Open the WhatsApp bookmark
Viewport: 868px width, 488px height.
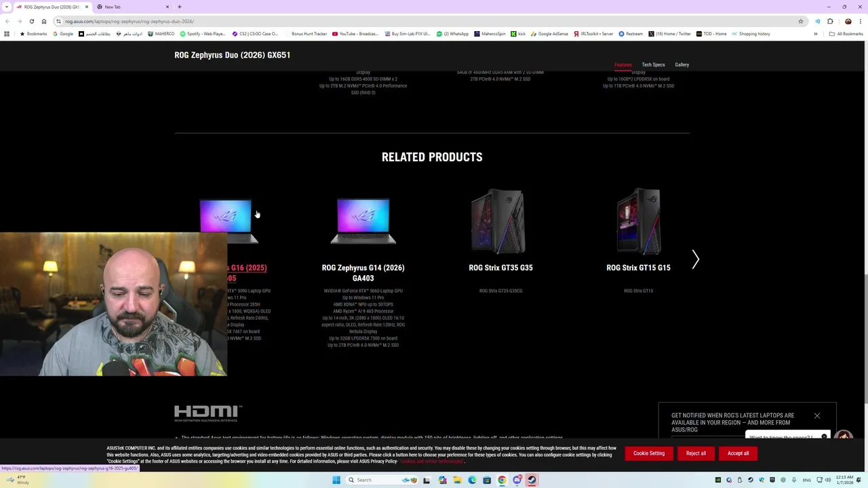pyautogui.click(x=452, y=34)
